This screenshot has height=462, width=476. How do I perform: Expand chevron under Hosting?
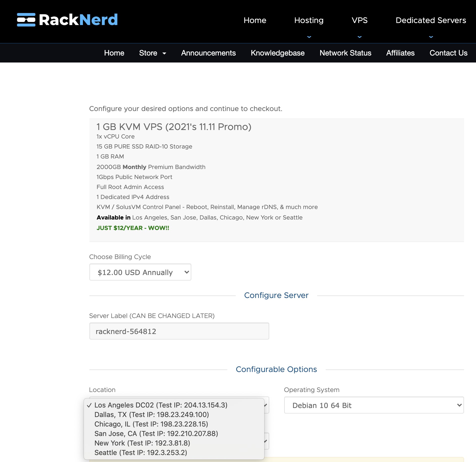pyautogui.click(x=309, y=37)
